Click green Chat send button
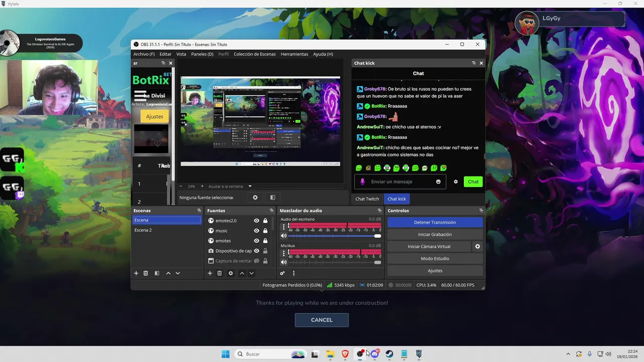Screen dimensions: 644x362 click(473, 182)
